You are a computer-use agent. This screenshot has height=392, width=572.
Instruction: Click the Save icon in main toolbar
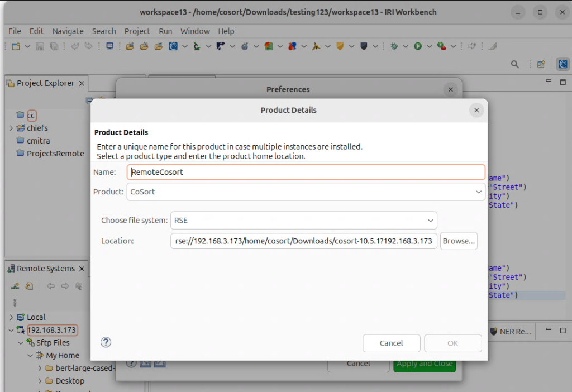coord(40,46)
